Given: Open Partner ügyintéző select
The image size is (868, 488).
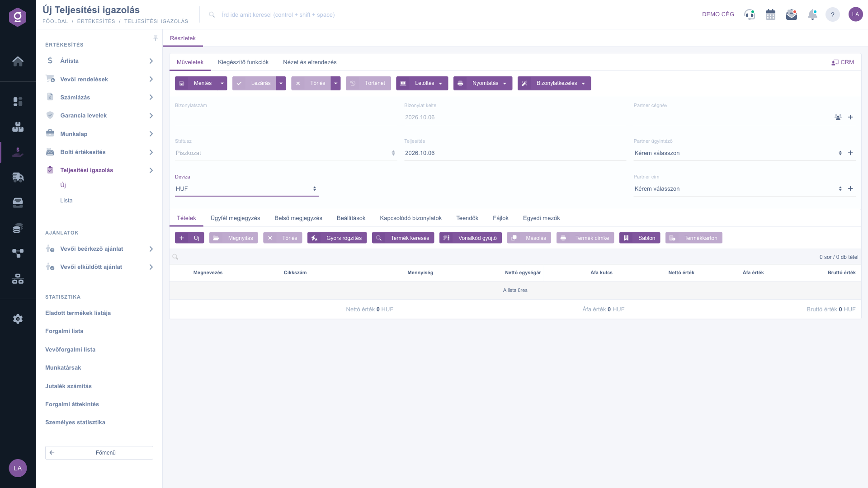Looking at the screenshot, I should pyautogui.click(x=739, y=153).
